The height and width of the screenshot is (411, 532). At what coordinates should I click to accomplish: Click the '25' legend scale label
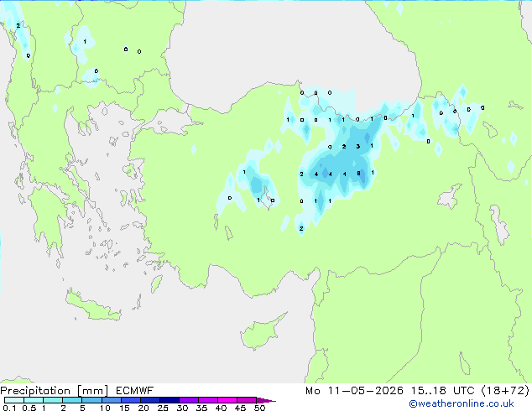point(163,408)
